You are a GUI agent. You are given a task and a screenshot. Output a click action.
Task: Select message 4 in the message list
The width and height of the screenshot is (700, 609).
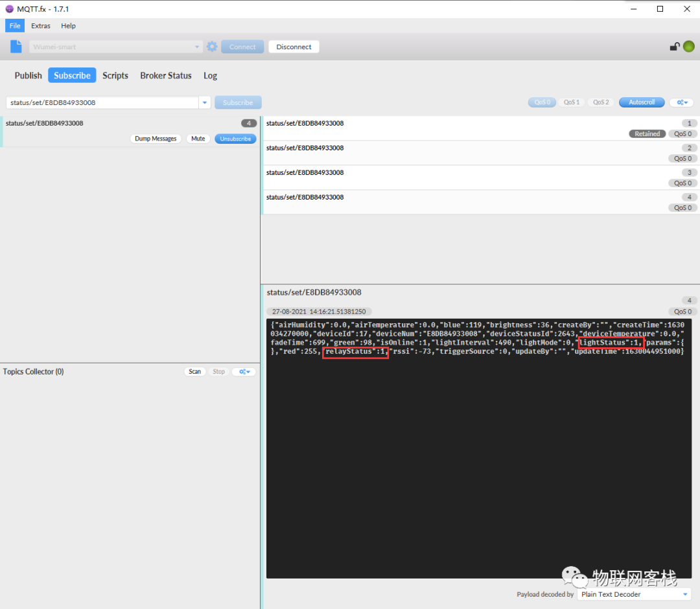tap(480, 202)
